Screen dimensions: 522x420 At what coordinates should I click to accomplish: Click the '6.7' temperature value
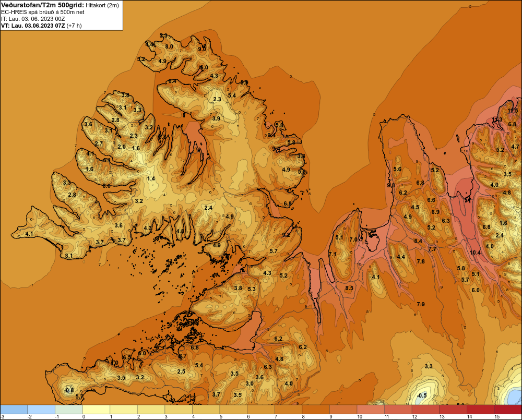click(x=182, y=356)
